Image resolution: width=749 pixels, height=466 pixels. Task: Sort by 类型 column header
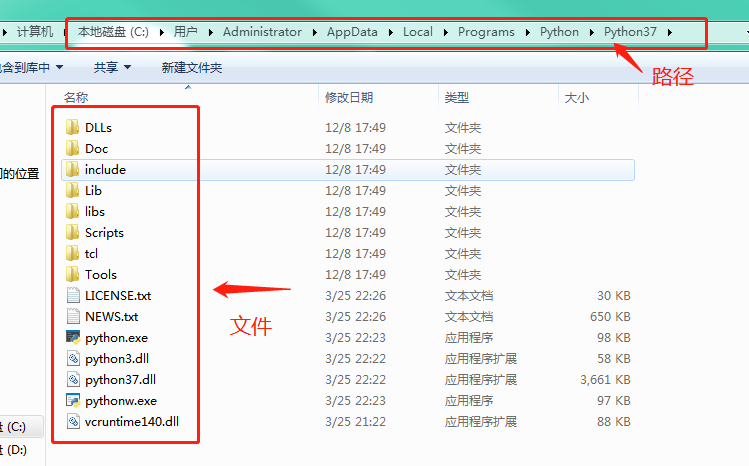[457, 98]
